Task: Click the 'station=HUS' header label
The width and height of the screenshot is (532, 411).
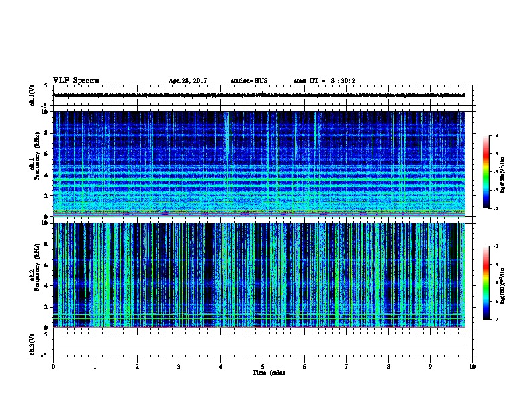Action: click(249, 81)
